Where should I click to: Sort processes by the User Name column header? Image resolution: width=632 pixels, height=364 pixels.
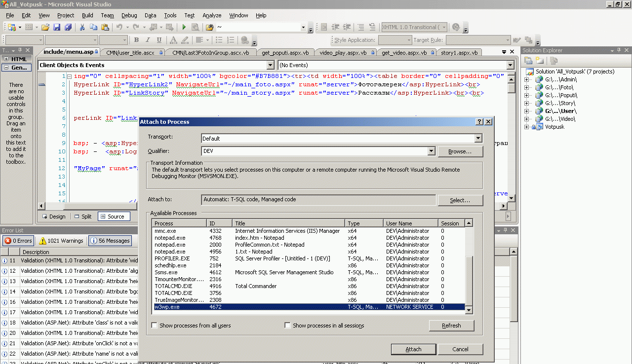pos(411,223)
